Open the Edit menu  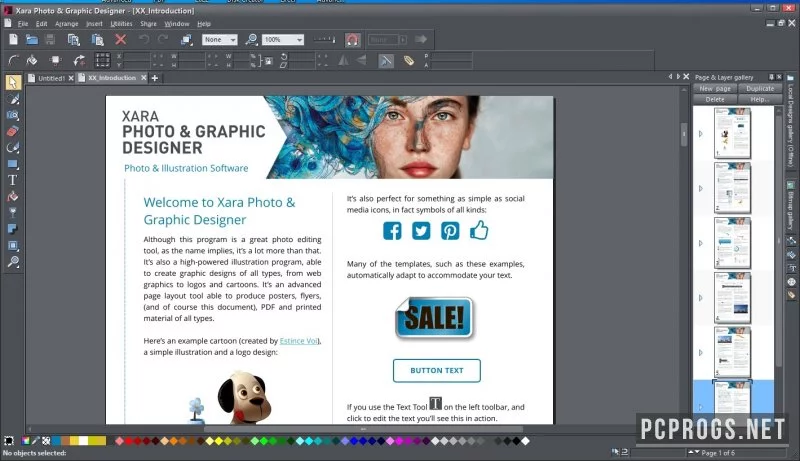pos(41,23)
